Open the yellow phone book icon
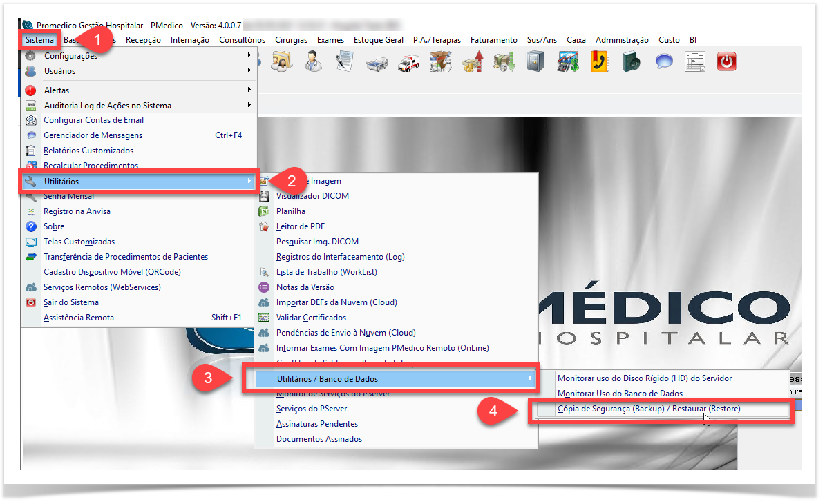Image resolution: width=825 pixels, height=504 pixels. [598, 62]
